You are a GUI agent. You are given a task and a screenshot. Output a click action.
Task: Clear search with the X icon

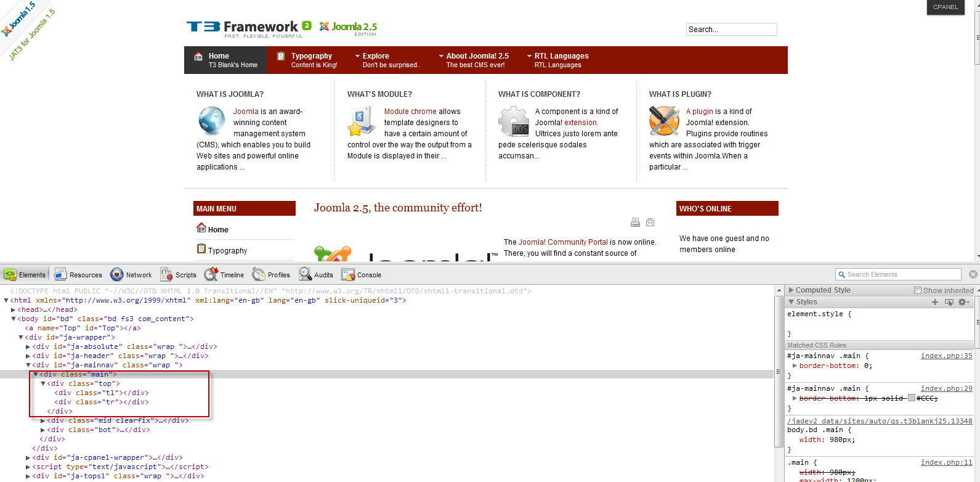973,274
